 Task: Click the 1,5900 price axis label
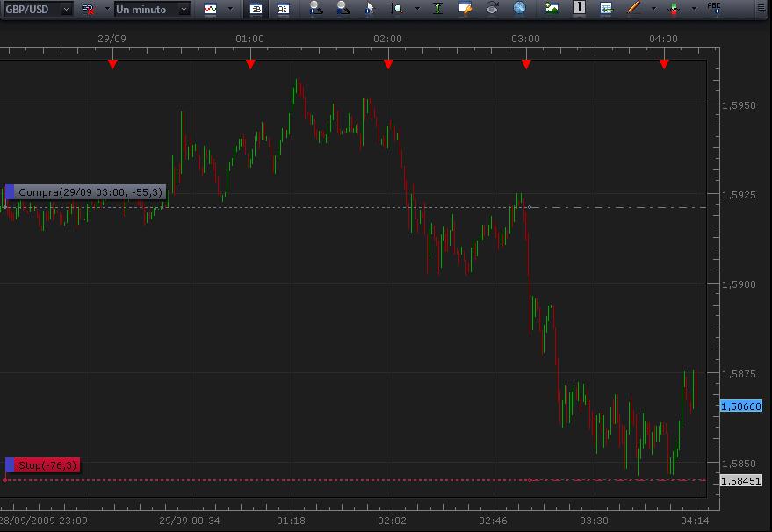(739, 284)
